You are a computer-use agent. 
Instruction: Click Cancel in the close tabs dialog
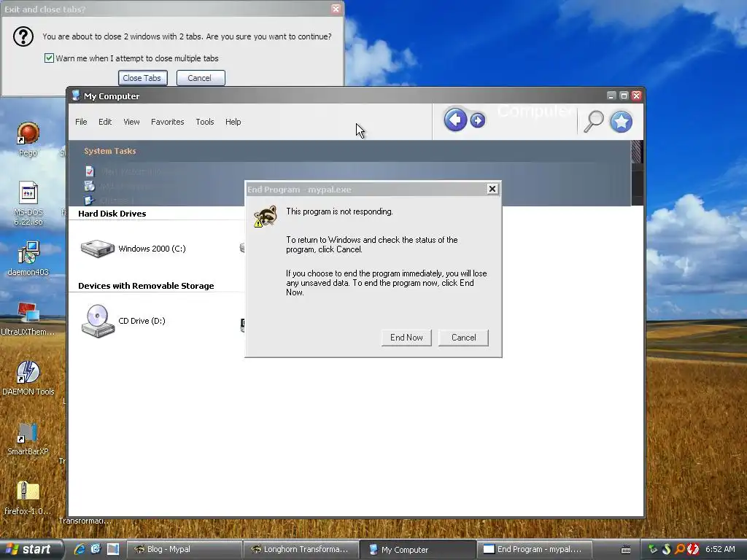point(200,78)
